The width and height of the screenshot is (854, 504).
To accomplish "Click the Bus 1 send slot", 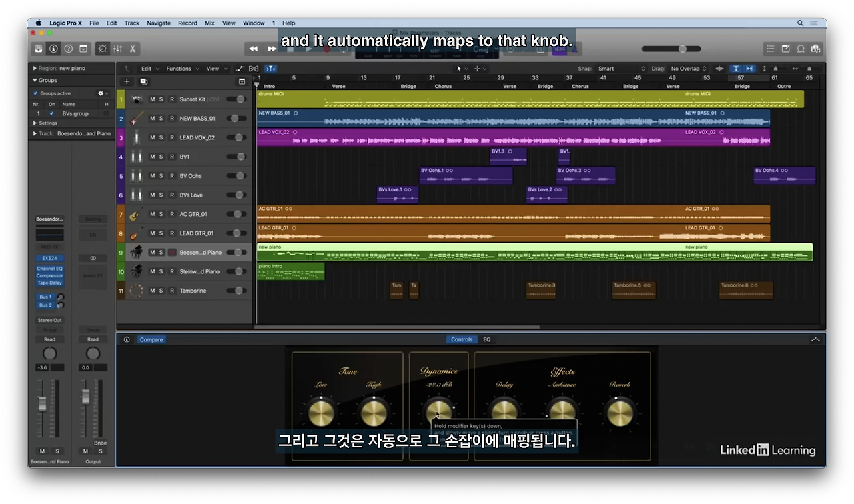I will pyautogui.click(x=45, y=297).
